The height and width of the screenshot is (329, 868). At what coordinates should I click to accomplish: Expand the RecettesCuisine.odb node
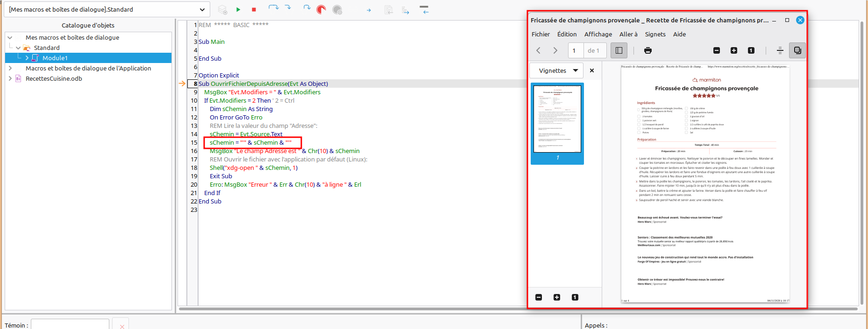point(10,78)
